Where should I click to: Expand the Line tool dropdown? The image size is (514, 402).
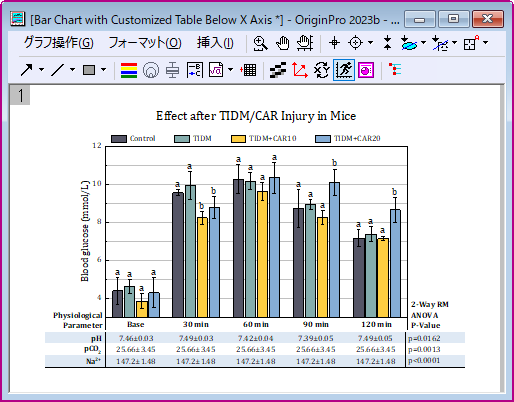[72, 70]
